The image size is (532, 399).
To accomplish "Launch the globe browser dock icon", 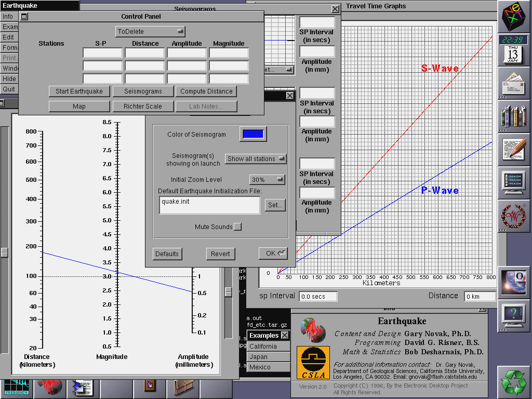I will pos(514,282).
